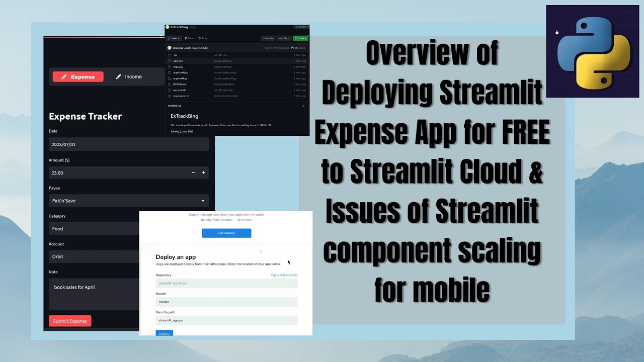The height and width of the screenshot is (362, 644).
Task: Click the Paste GitHub URL link
Action: pos(284,275)
